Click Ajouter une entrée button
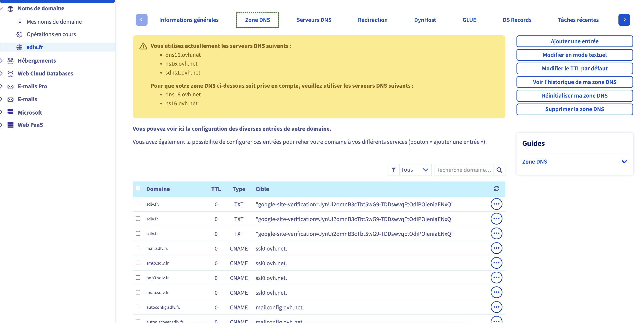The image size is (644, 323). coord(574,41)
